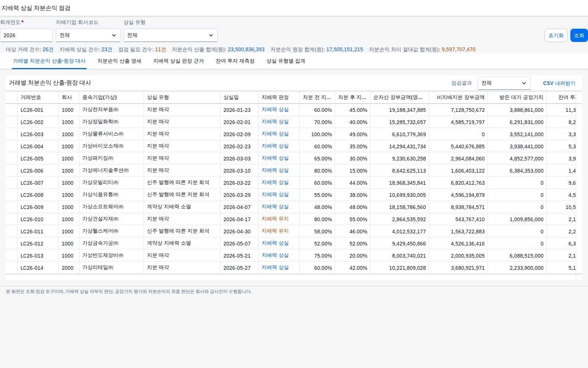Image resolution: width=588 pixels, height=368 pixels.
Task: Click net asset value 2,864,535,592
Action: [x=409, y=219]
